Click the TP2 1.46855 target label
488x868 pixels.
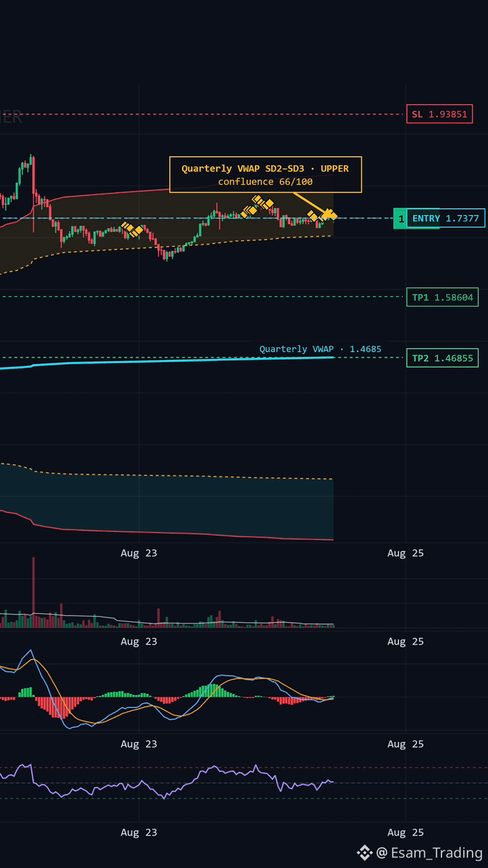[x=442, y=358]
